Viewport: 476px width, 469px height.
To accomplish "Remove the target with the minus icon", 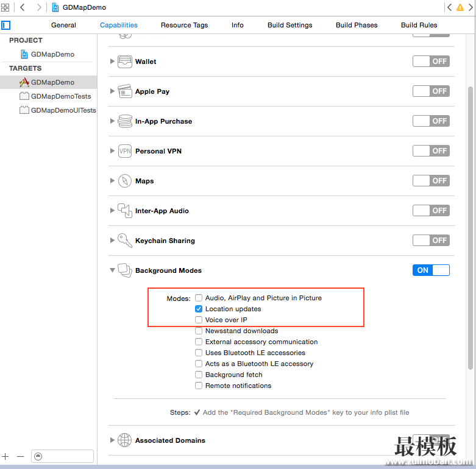I will point(20,456).
